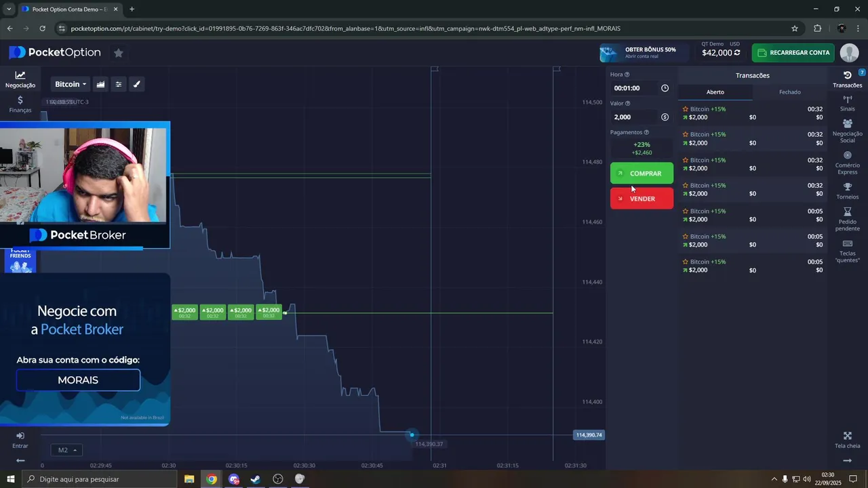The image size is (868, 488).
Task: Open the M2 timeframe dropdown
Action: point(66,450)
